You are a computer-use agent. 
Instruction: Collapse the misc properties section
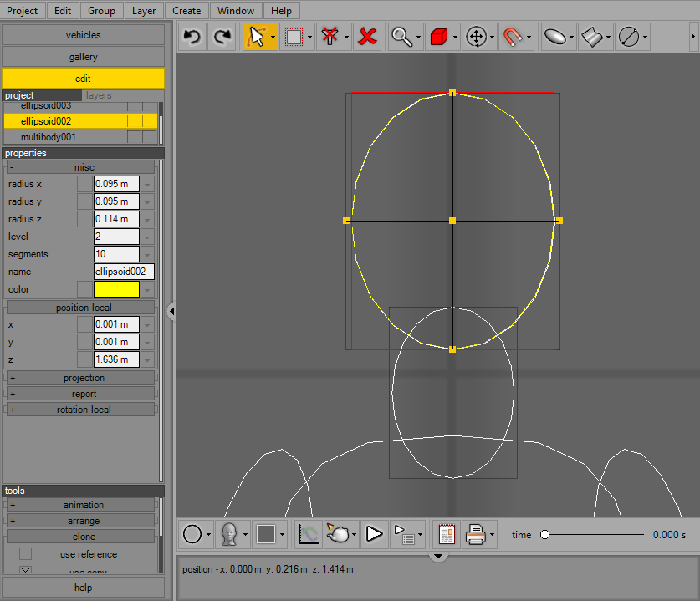[81, 167]
